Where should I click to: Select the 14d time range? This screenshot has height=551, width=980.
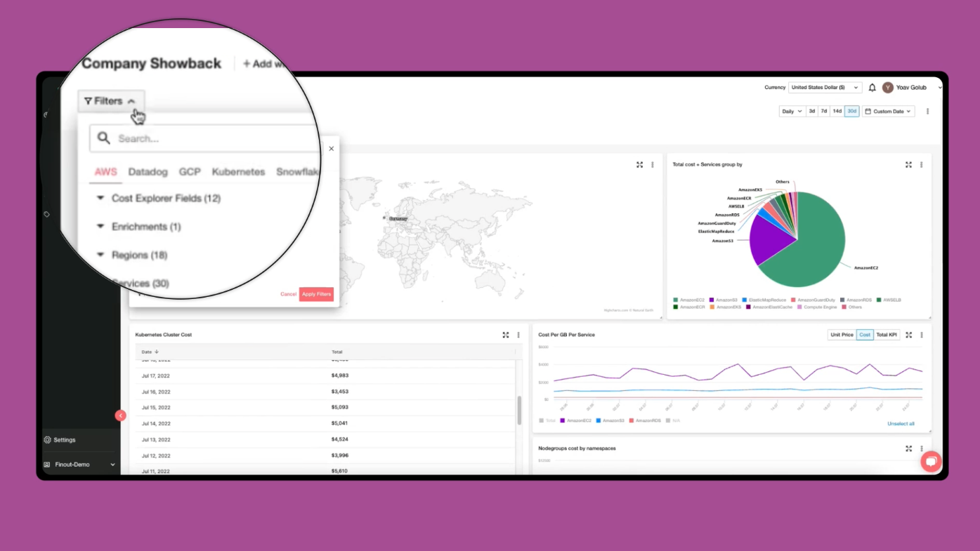coord(837,112)
